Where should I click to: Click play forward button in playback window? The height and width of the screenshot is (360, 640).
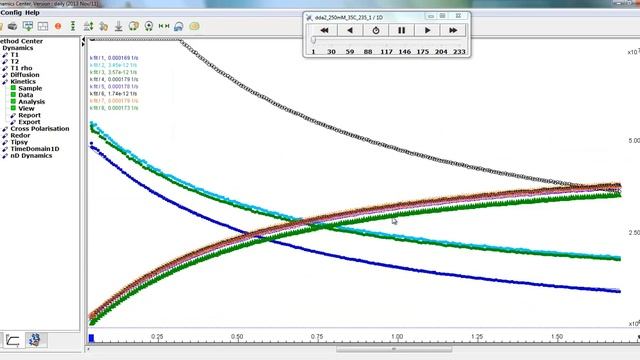pos(427,30)
